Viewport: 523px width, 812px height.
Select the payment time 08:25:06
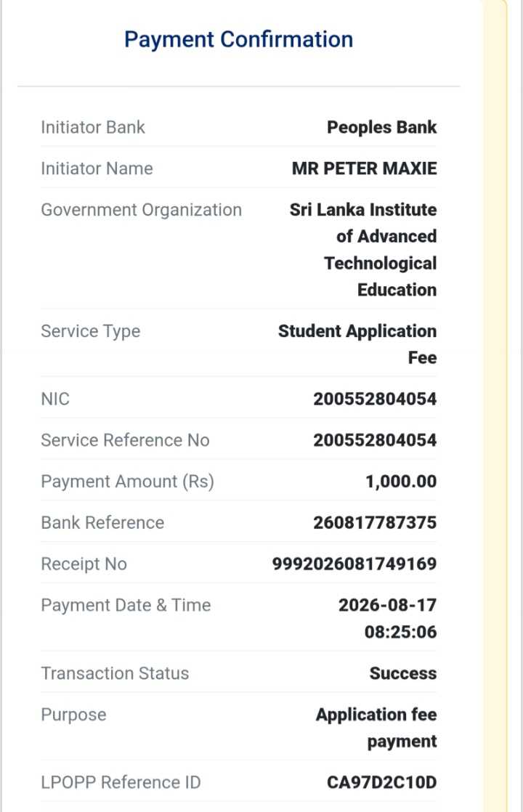pyautogui.click(x=400, y=632)
